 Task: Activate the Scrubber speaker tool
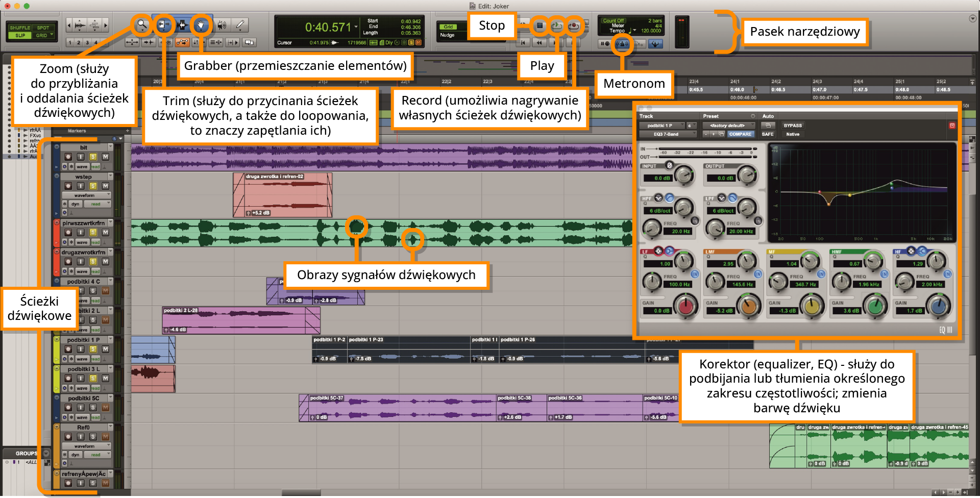[x=222, y=25]
